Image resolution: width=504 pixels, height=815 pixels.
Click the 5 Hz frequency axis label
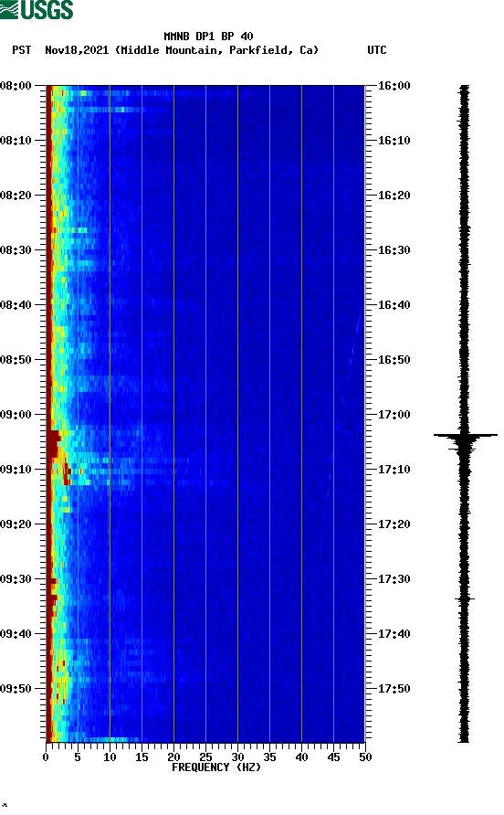[78, 757]
